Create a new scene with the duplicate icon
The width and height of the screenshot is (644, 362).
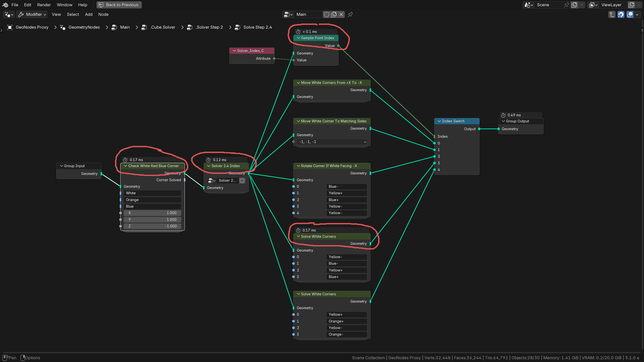575,5
